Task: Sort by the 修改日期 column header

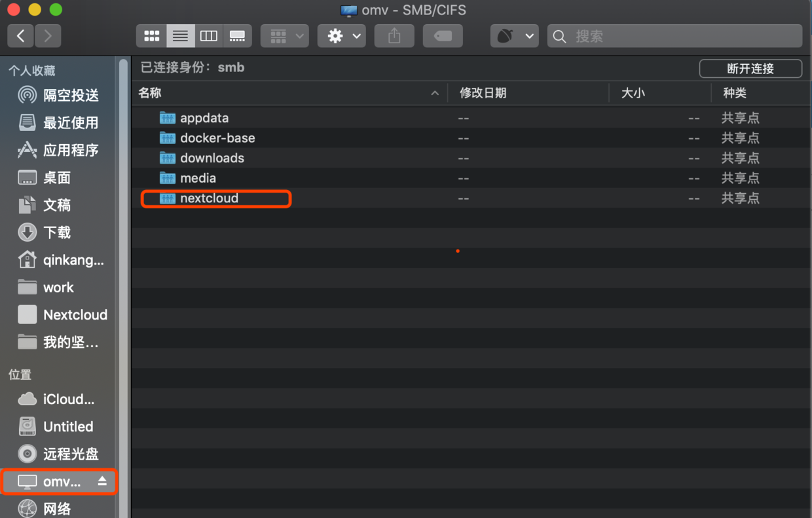Action: pos(528,93)
